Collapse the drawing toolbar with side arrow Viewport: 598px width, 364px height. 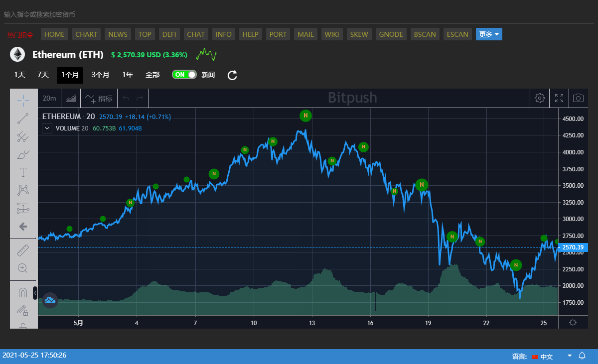(x=35, y=293)
